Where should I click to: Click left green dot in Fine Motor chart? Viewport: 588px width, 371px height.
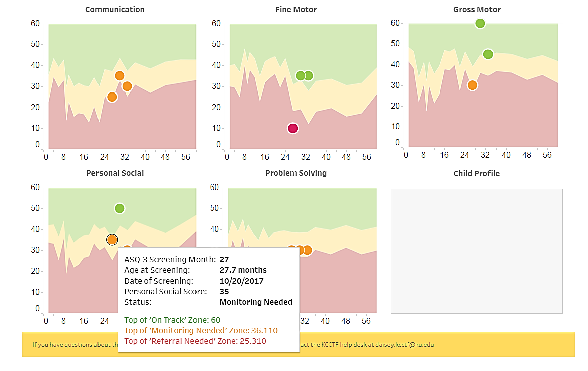(x=301, y=76)
